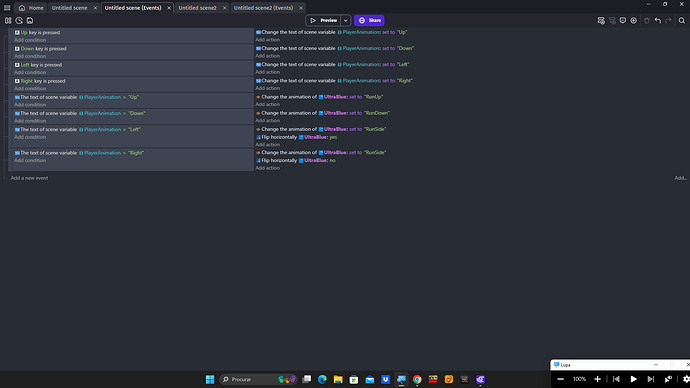
Task: Select Flip horizontally UltraBlue: no action
Action: pyautogui.click(x=296, y=161)
